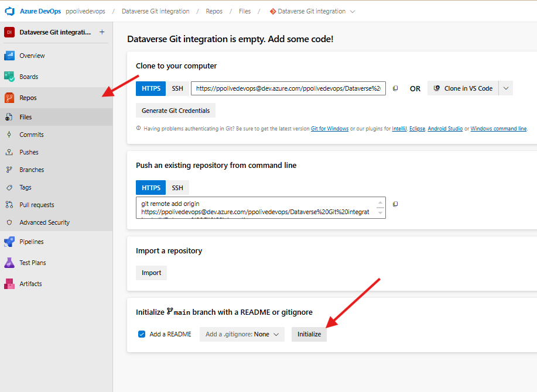Open the Git for Windows link
This screenshot has height=392, width=537.
(x=330, y=129)
